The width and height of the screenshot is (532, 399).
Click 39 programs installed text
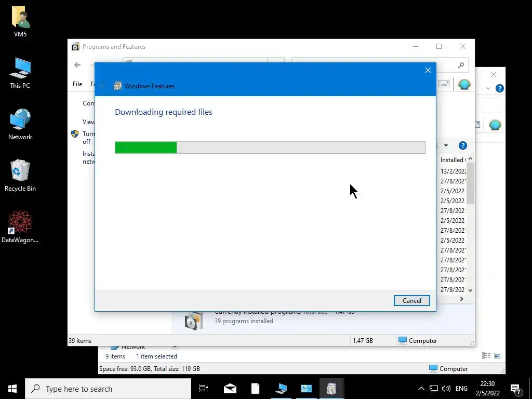coord(244,321)
